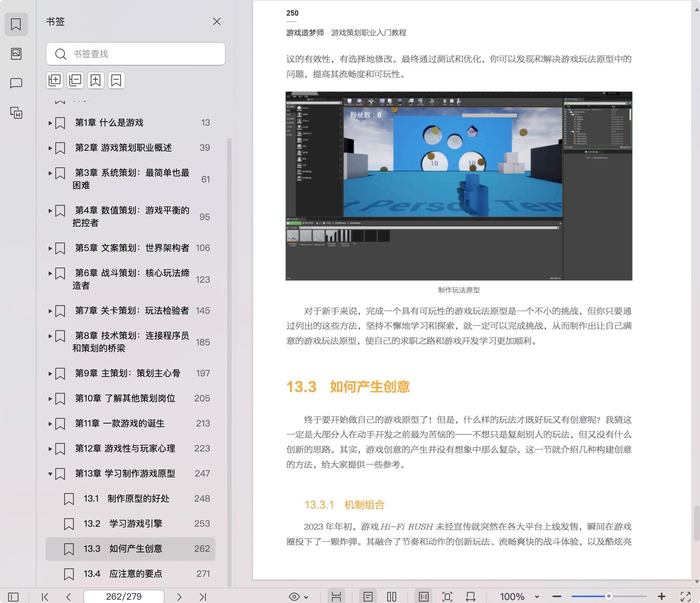Image resolution: width=700 pixels, height=603 pixels.
Task: Click the collapse all bookmarks icon
Action: coord(75,80)
